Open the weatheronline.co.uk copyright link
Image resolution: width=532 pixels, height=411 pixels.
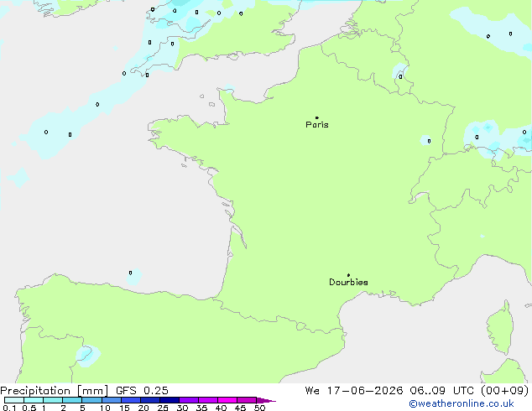(x=462, y=403)
